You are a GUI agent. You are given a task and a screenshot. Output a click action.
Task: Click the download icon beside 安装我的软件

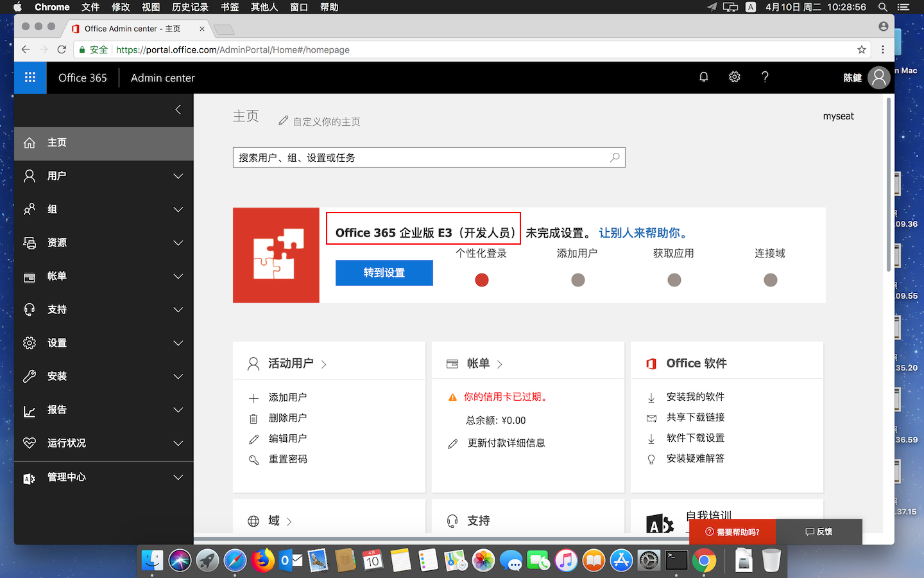point(651,398)
